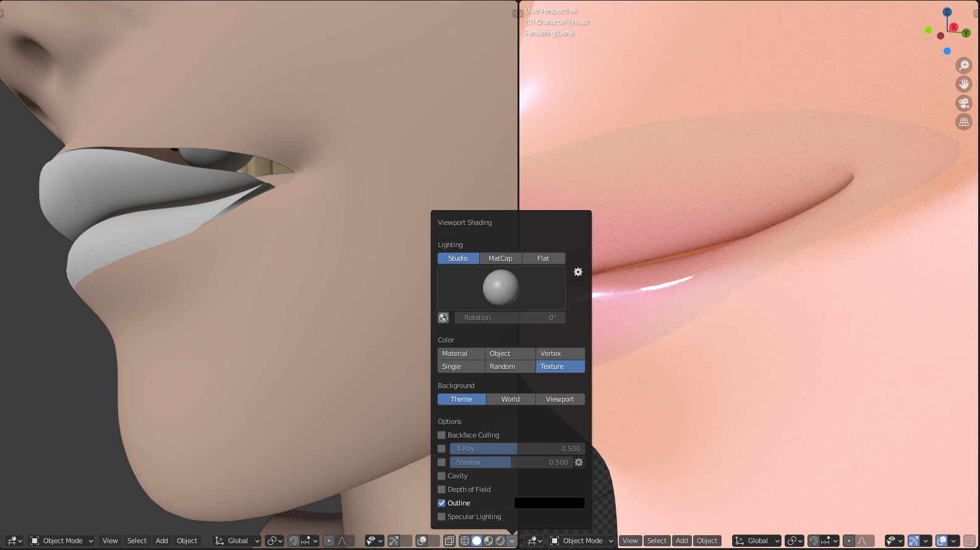Set color mode to Material
Image resolution: width=980 pixels, height=550 pixels.
[x=461, y=353]
